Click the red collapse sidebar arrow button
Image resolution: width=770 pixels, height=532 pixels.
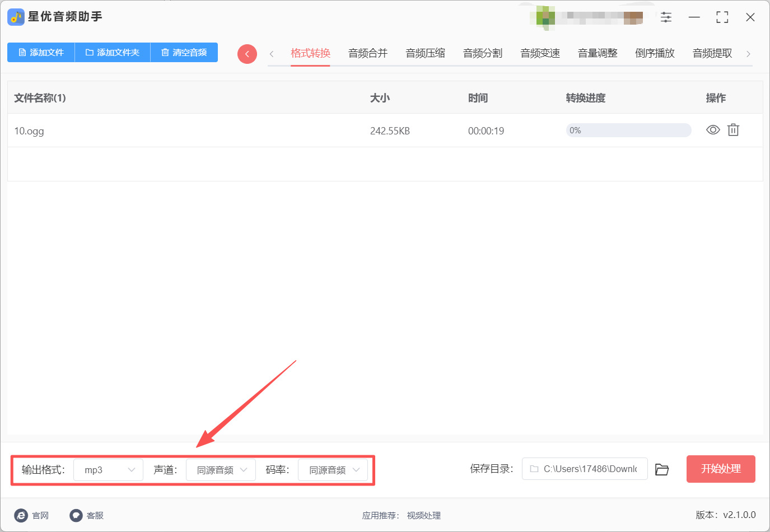[x=247, y=54]
